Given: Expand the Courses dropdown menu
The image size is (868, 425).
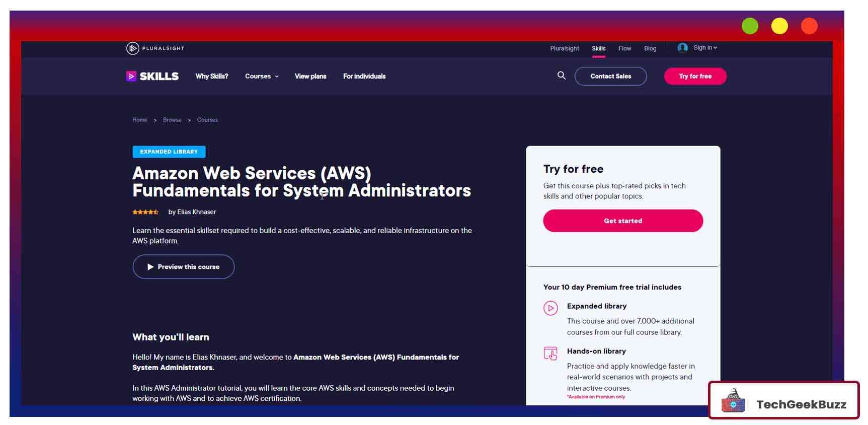Looking at the screenshot, I should pyautogui.click(x=262, y=77).
